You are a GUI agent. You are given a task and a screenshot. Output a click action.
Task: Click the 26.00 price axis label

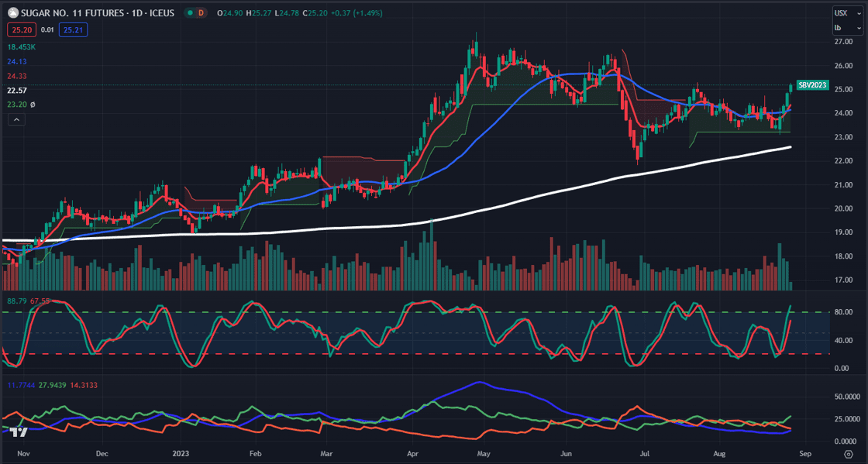(x=842, y=65)
